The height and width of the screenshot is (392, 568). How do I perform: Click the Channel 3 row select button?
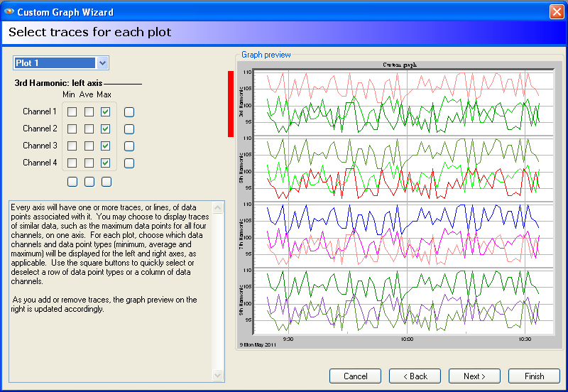(x=129, y=146)
